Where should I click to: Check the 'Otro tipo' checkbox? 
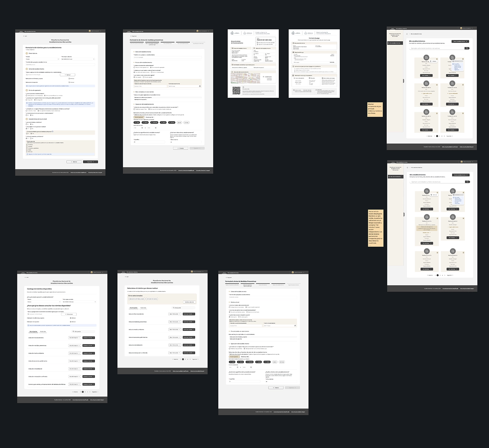click(x=27, y=152)
